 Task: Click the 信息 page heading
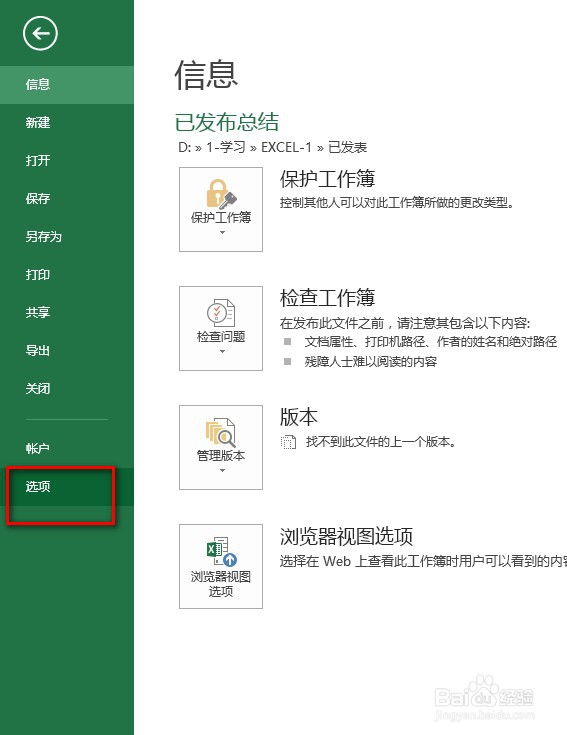(x=206, y=75)
